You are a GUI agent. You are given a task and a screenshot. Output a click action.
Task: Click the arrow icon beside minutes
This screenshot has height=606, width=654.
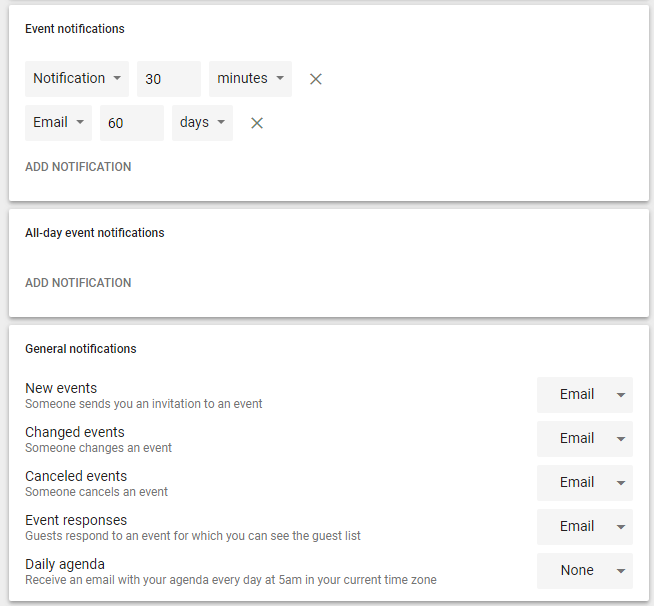[x=280, y=78]
